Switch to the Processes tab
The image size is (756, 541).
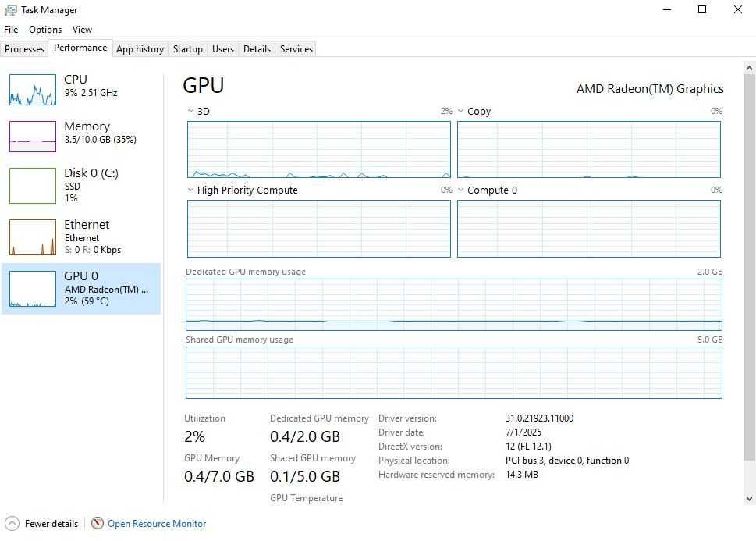[24, 48]
